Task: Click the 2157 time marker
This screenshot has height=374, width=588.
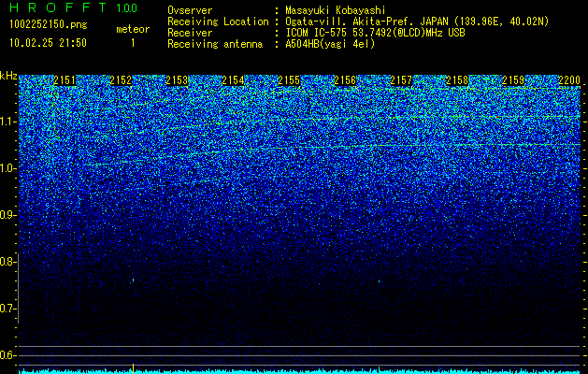Action: (x=401, y=80)
